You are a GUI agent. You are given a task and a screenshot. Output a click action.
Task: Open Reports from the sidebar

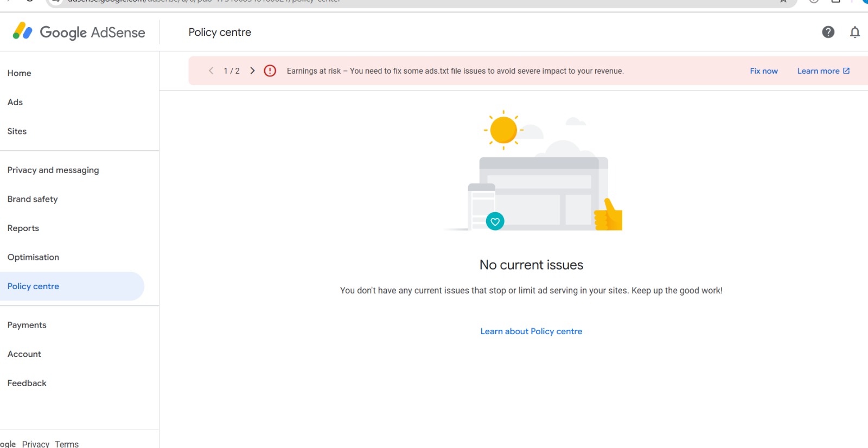point(23,228)
